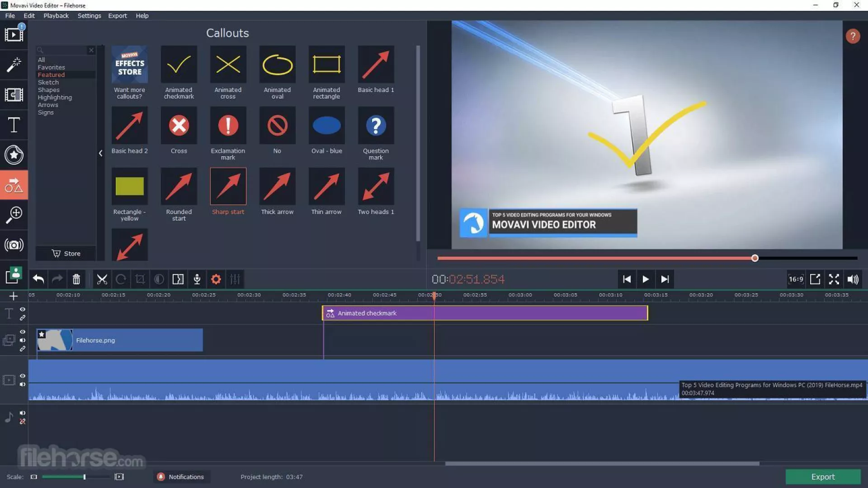Viewport: 868px width, 488px height.
Task: Select the Arrows callout category
Action: [48, 105]
